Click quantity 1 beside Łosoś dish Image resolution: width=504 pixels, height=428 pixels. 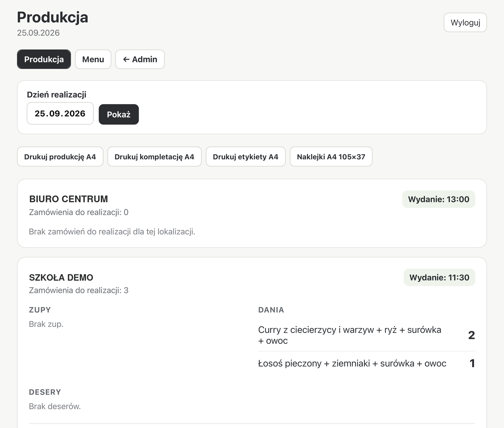472,363
